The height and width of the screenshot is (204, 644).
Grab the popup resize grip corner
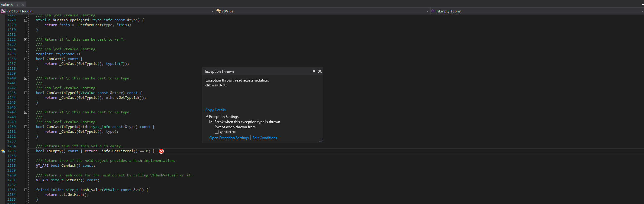pos(321,141)
